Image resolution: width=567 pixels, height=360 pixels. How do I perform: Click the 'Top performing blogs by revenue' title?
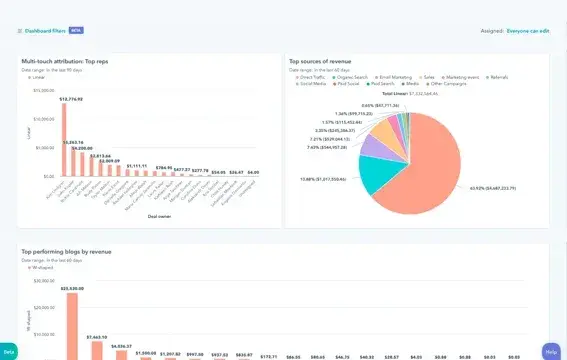pos(66,252)
